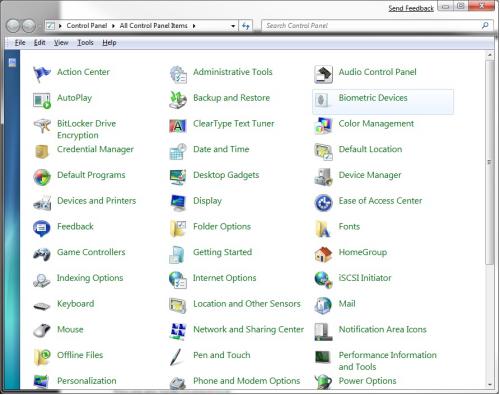The height and width of the screenshot is (395, 500).
Task: Open the Folder Options icon
Action: (x=178, y=229)
